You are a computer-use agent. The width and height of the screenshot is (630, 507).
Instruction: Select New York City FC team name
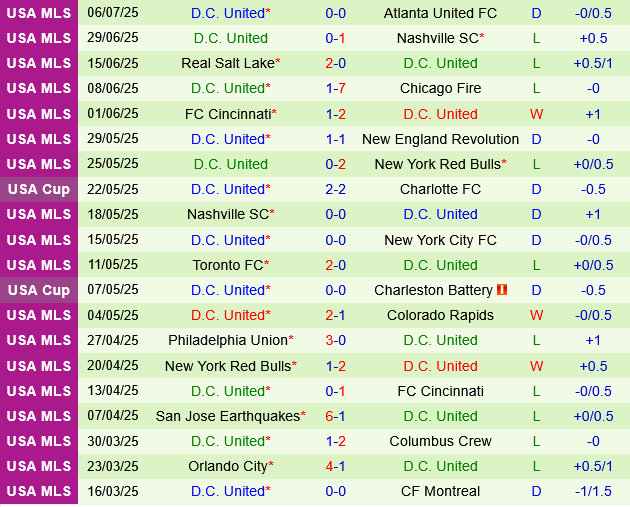[x=440, y=240]
